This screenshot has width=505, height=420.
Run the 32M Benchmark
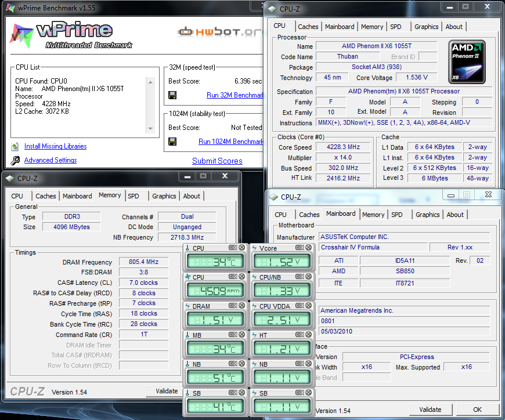(x=235, y=95)
